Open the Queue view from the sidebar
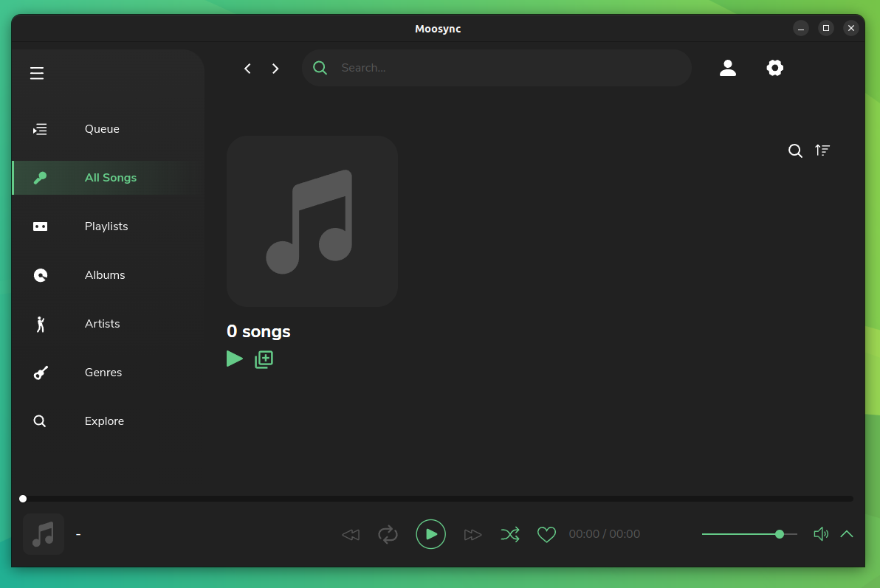The image size is (880, 588). pos(102,128)
